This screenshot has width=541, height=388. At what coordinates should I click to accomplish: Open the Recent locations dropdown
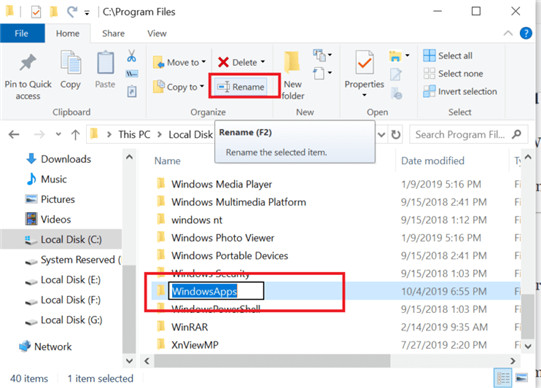coord(58,135)
